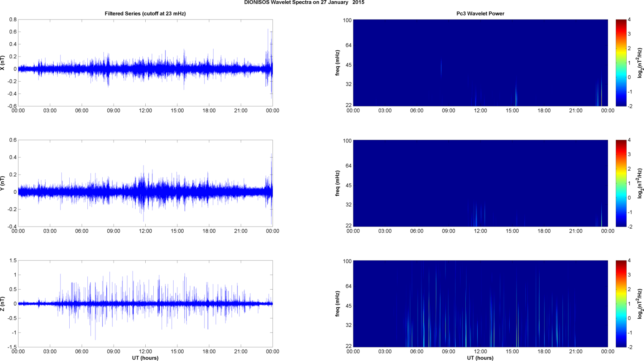Click the 64 frequency tick of the bottom spectrogram
The image size is (644, 361).
click(x=348, y=286)
